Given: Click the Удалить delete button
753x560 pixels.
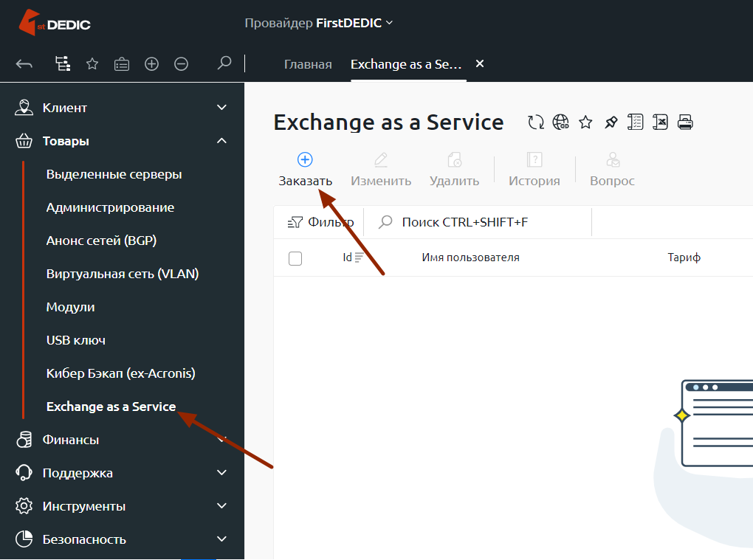Looking at the screenshot, I should [454, 170].
